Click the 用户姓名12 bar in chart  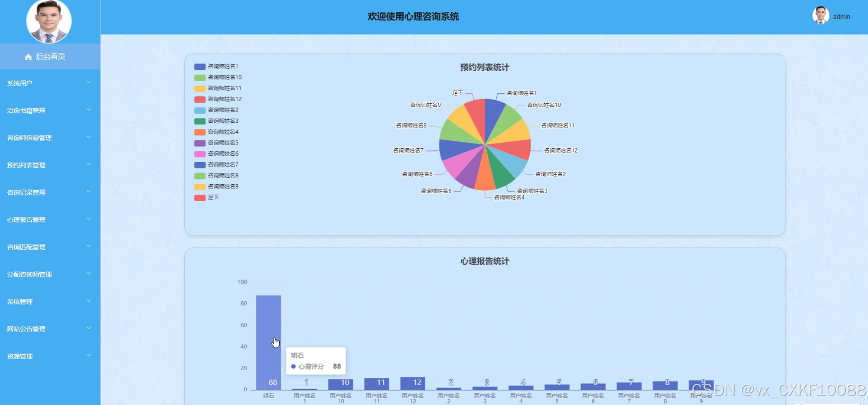tap(413, 383)
